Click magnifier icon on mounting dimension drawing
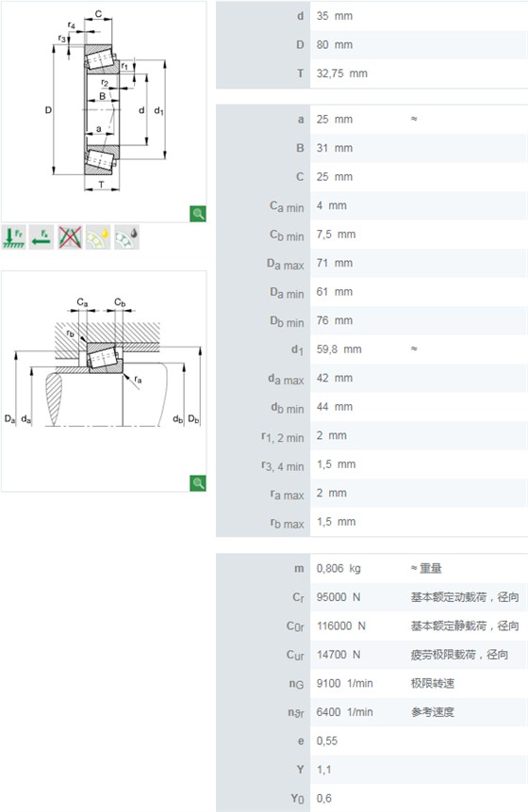This screenshot has height=812, width=528. tap(198, 483)
